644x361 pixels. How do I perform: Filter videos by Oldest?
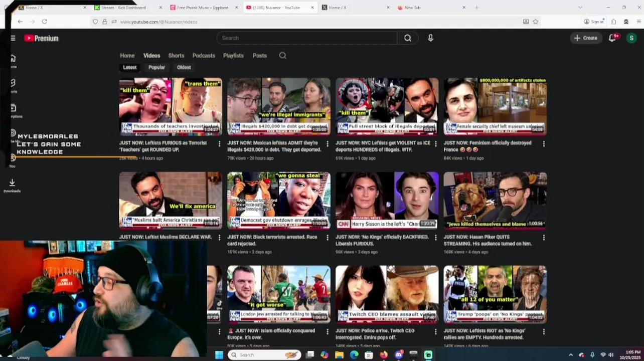(184, 67)
